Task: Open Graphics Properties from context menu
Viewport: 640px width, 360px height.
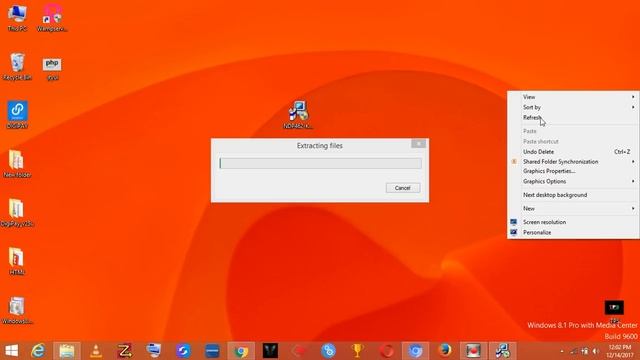Action: pos(573,171)
